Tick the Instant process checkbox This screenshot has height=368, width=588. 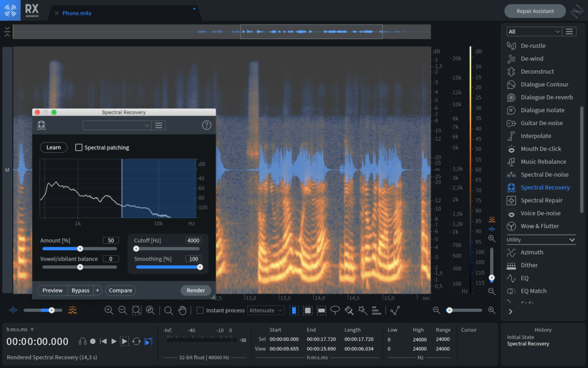[200, 310]
